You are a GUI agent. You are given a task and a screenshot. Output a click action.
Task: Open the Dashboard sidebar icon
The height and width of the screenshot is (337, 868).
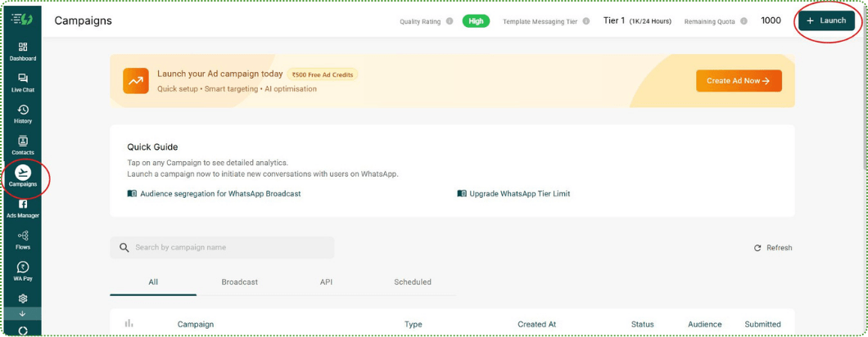click(x=23, y=51)
